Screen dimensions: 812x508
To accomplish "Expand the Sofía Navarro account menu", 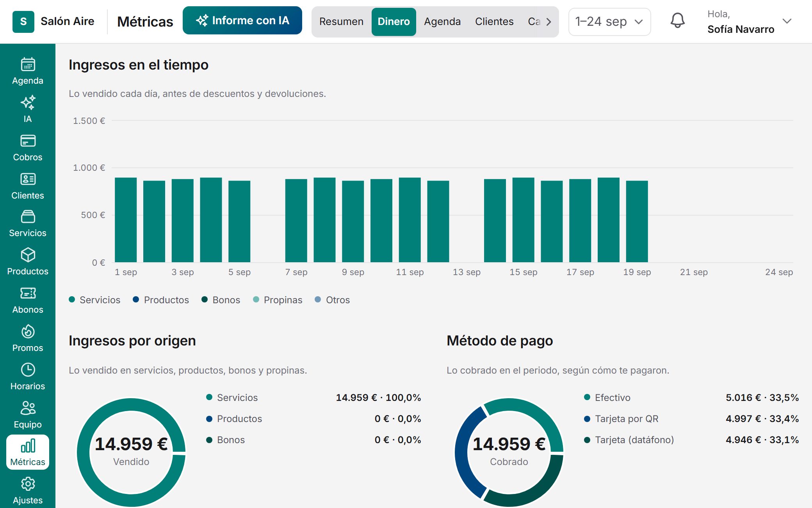I will [750, 21].
